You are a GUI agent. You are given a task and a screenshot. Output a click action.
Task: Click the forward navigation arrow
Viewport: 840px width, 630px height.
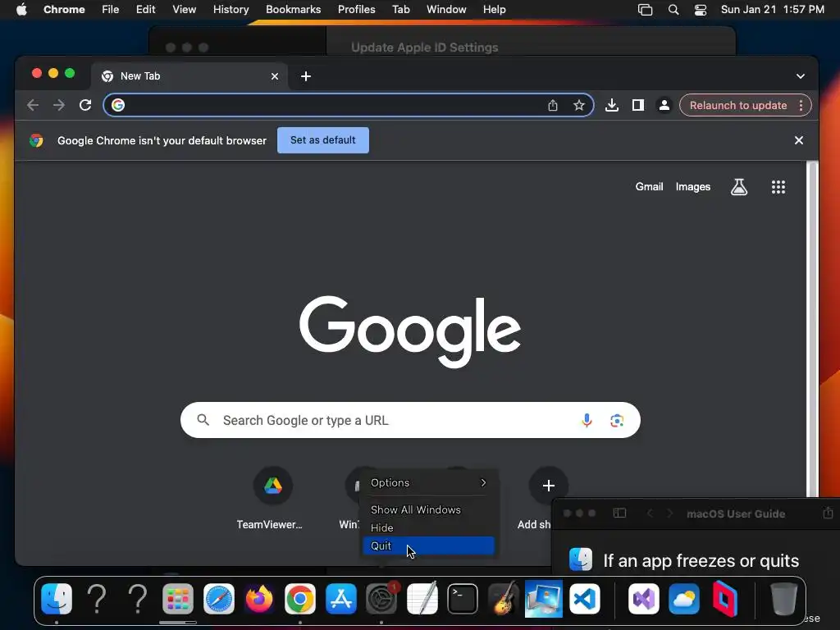coord(59,106)
